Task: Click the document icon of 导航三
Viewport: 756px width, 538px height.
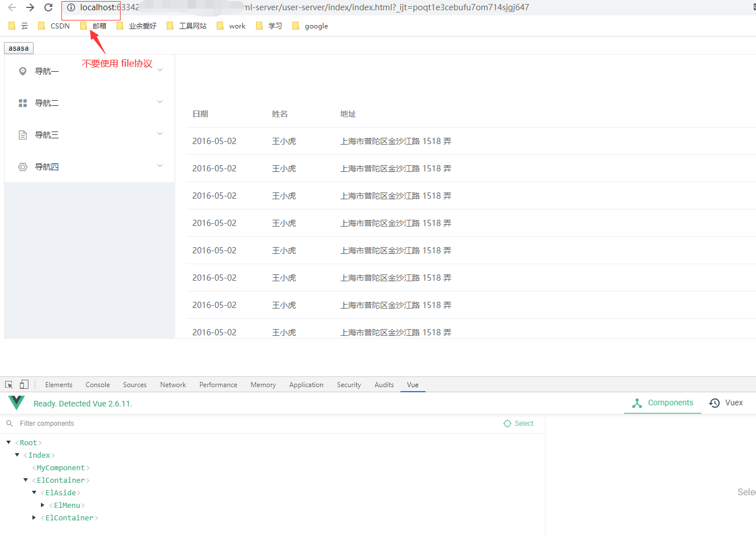Action: click(x=23, y=135)
